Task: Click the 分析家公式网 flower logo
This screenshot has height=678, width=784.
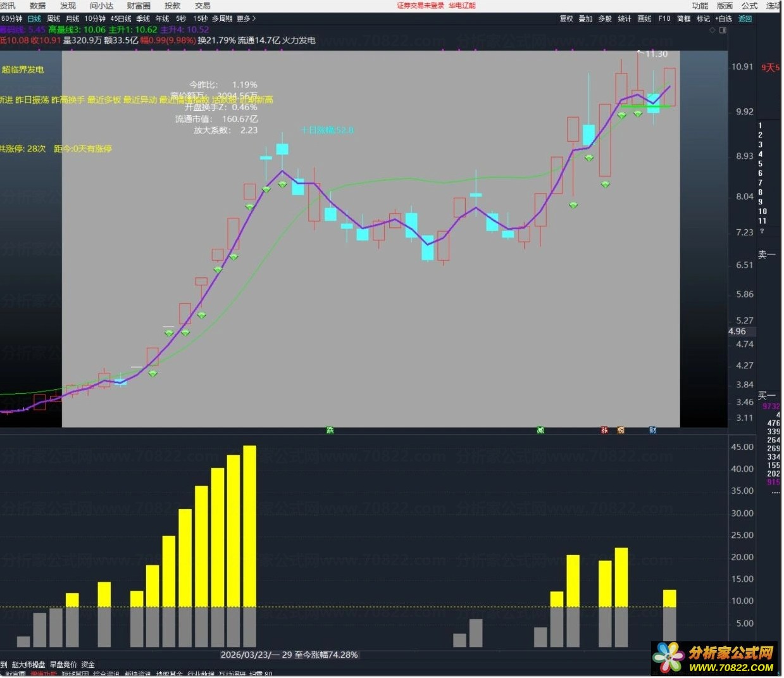Action: [x=668, y=658]
